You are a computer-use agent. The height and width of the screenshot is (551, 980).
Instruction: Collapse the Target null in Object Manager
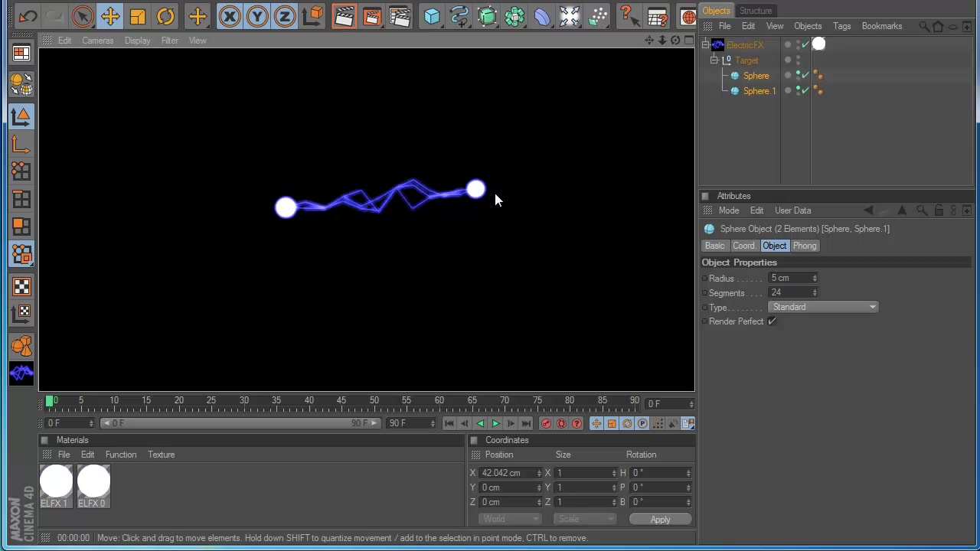pos(714,60)
